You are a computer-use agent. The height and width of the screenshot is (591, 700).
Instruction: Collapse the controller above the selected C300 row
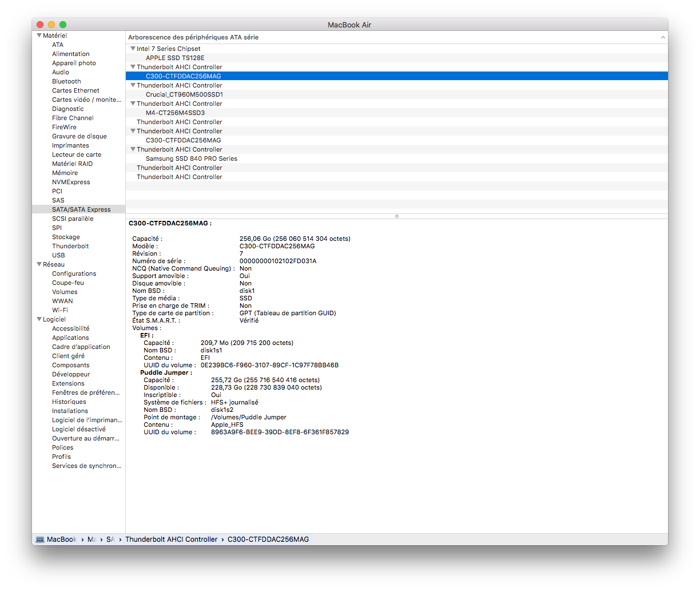133,67
